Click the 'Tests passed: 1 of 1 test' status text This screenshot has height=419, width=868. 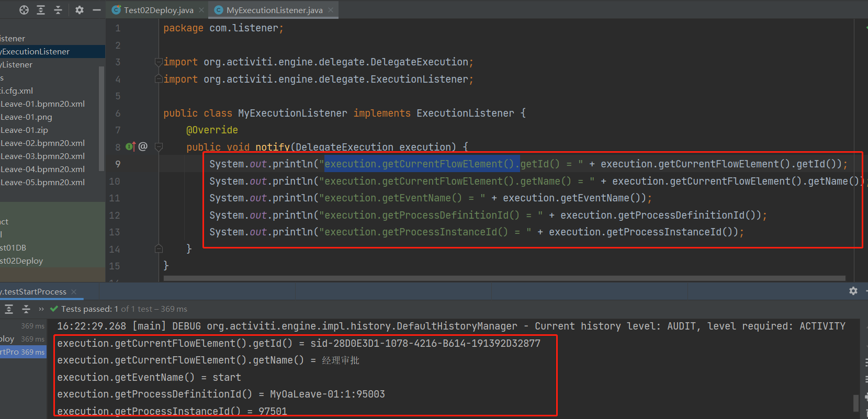[x=124, y=309]
